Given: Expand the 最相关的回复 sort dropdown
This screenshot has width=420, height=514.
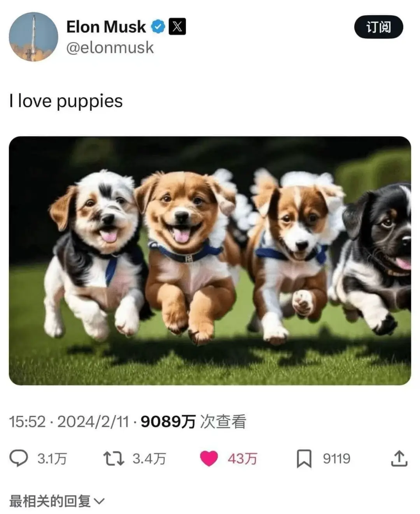Looking at the screenshot, I should 57,501.
